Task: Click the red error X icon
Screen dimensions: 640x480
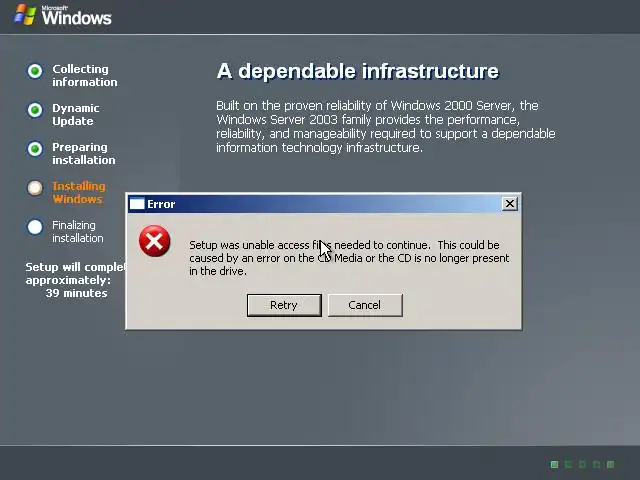Action: (154, 241)
